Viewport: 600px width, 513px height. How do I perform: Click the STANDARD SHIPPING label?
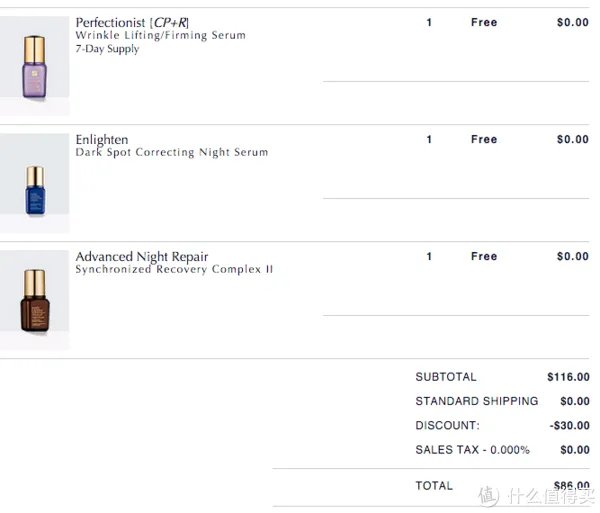point(476,401)
